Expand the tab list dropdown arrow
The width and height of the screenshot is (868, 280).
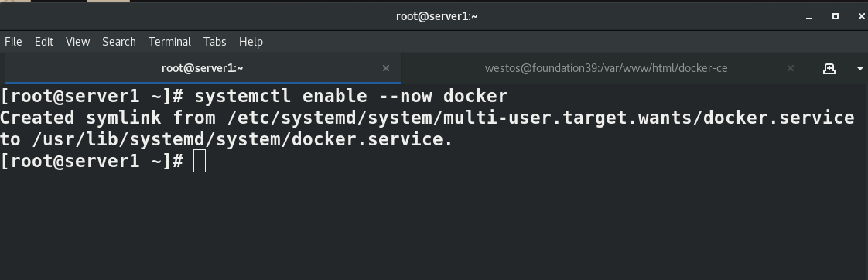pos(859,68)
